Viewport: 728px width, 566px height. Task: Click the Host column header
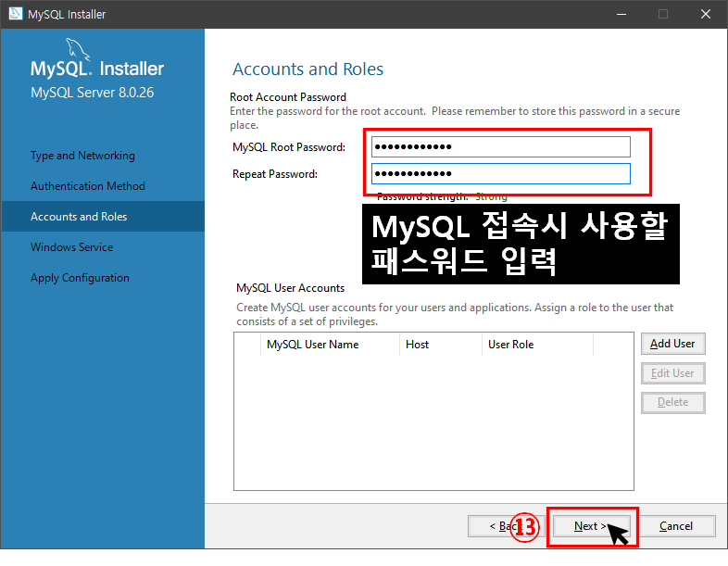pyautogui.click(x=441, y=345)
